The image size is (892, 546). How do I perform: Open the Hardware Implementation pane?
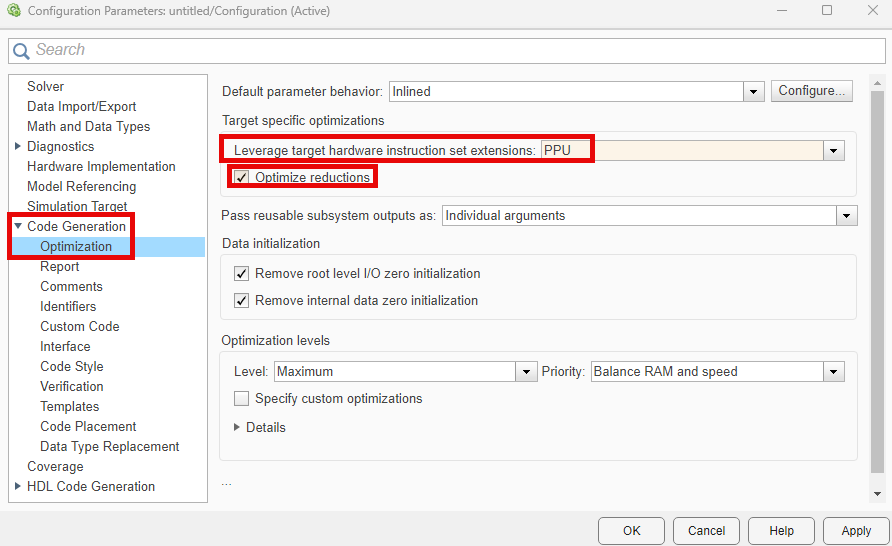point(101,167)
